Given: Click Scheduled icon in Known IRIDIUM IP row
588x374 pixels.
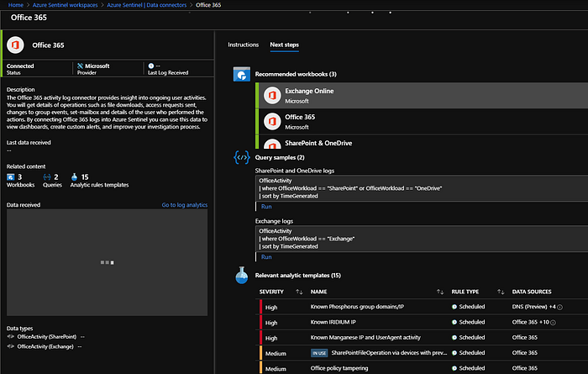Looking at the screenshot, I should click(454, 322).
